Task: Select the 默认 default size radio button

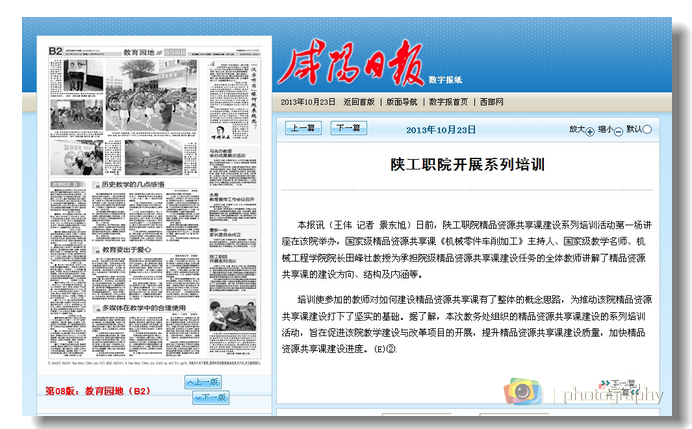Action: 647,129
